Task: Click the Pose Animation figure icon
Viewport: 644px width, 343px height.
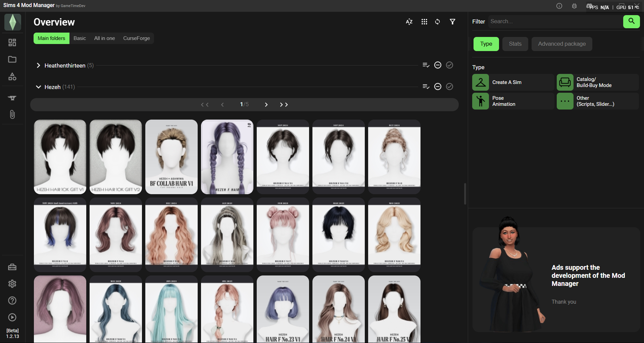Action: pyautogui.click(x=481, y=101)
